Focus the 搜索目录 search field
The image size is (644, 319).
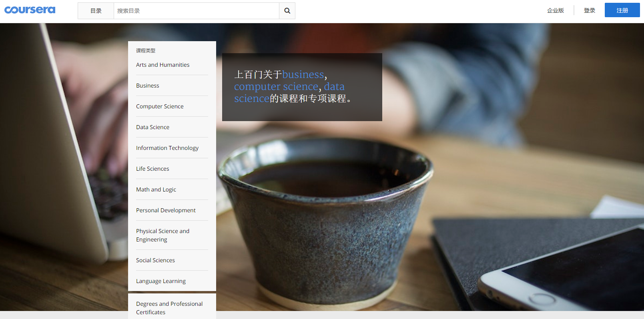[x=197, y=11]
